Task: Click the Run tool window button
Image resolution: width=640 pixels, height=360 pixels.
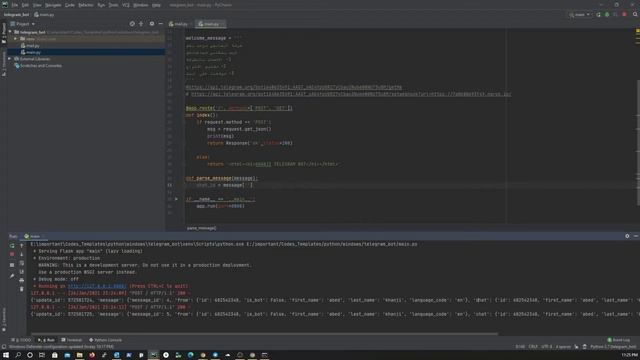Action: coord(47,340)
